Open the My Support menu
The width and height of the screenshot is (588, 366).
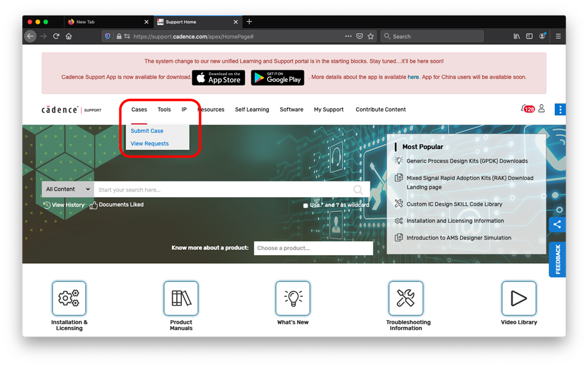pyautogui.click(x=329, y=110)
